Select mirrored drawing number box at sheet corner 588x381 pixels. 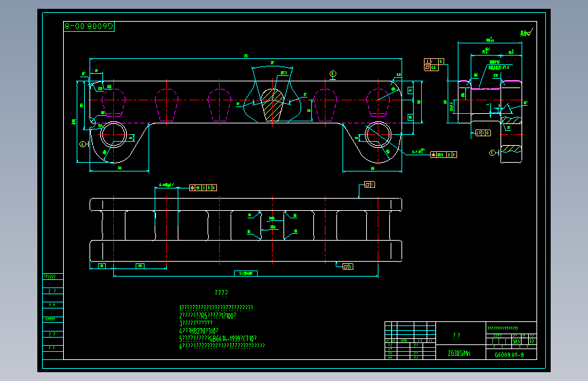click(89, 26)
